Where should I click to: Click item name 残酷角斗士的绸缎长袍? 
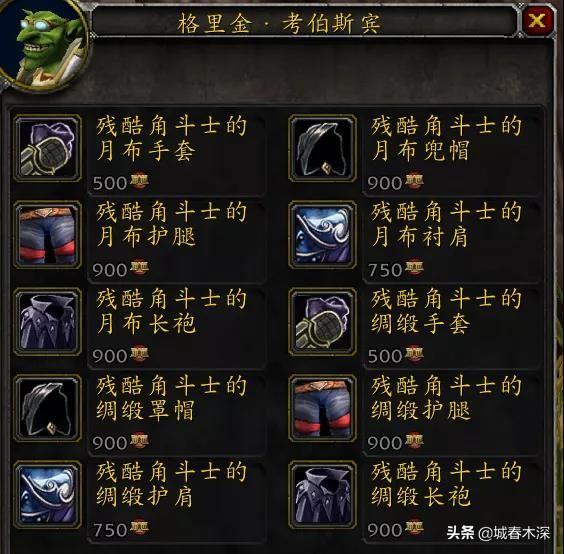pyautogui.click(x=446, y=484)
